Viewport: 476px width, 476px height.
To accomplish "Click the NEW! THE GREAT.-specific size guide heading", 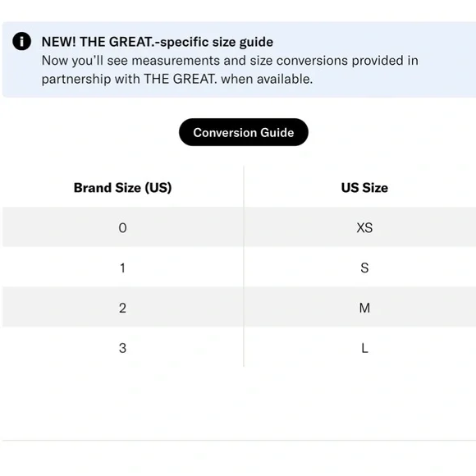I will pos(158,42).
